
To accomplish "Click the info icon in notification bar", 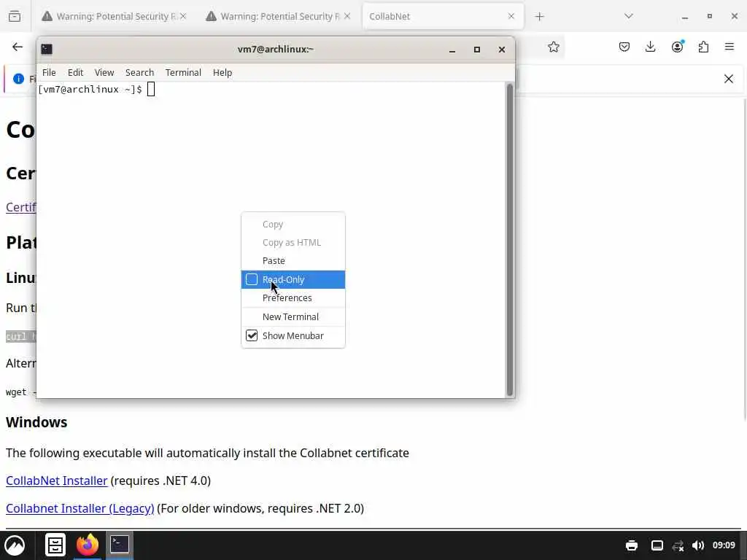I will 18,79.
